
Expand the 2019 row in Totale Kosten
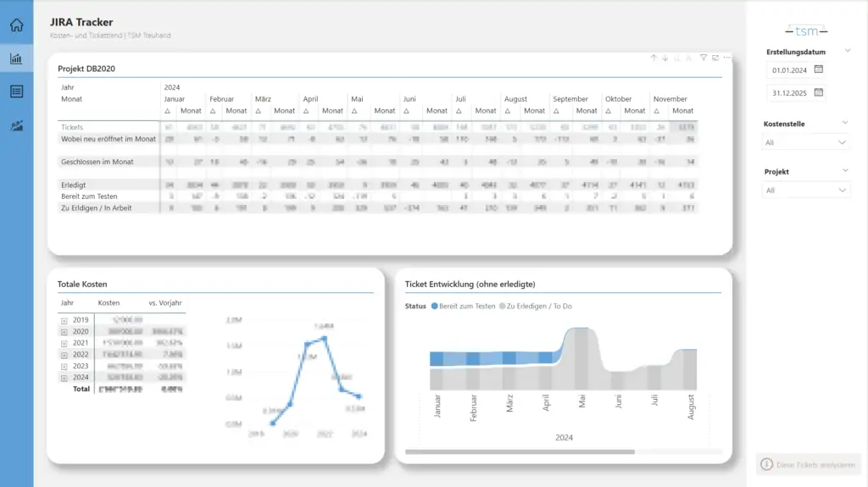click(x=64, y=320)
